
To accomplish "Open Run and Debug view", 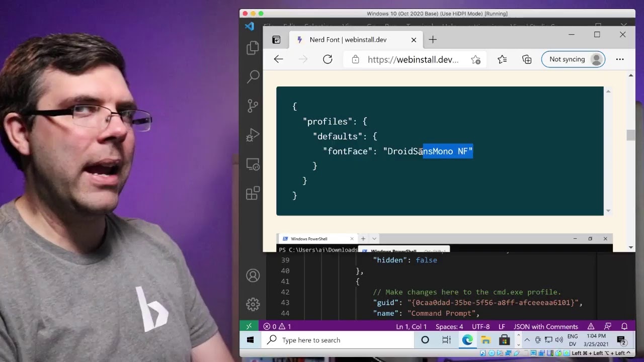I will (x=253, y=135).
